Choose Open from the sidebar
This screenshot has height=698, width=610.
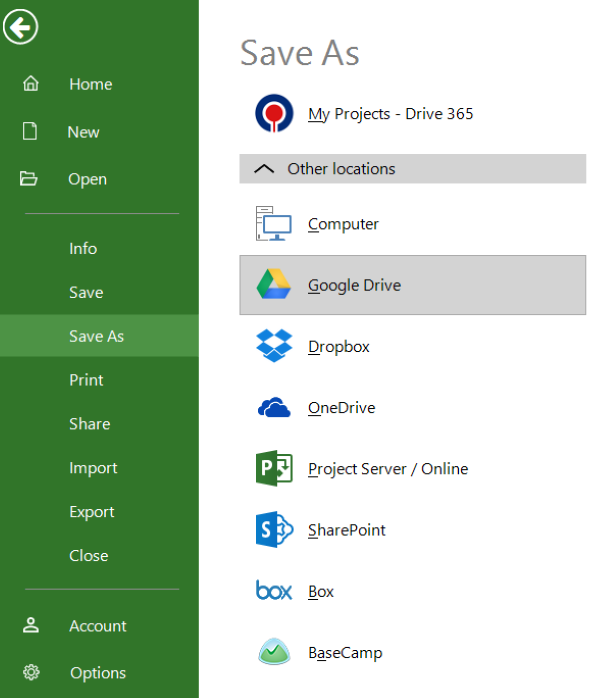[x=87, y=179]
